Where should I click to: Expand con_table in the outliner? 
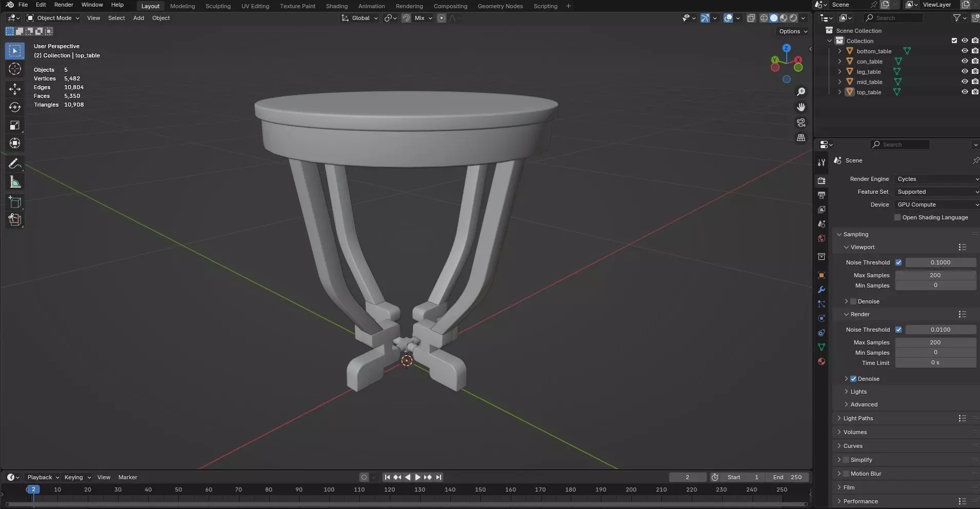pos(839,62)
